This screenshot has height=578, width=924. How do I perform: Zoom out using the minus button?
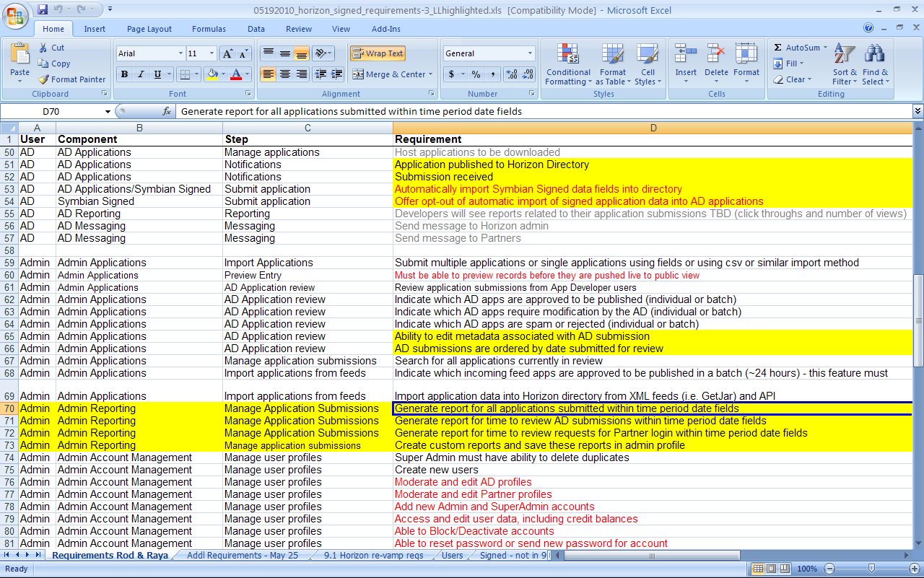click(x=829, y=569)
